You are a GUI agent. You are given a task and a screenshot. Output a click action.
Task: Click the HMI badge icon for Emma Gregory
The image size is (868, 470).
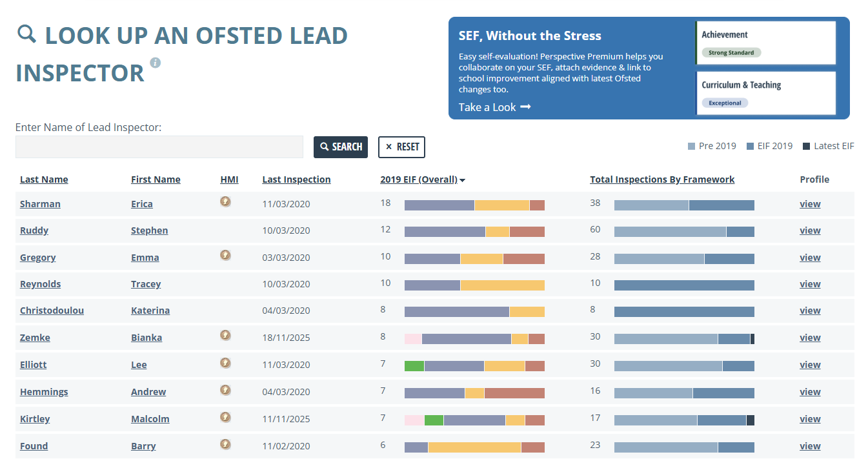(225, 255)
